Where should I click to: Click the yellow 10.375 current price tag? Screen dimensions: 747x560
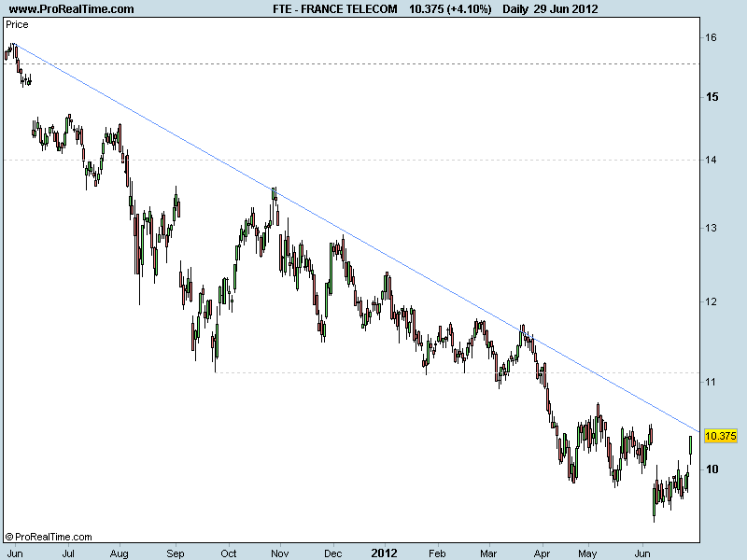coord(720,436)
